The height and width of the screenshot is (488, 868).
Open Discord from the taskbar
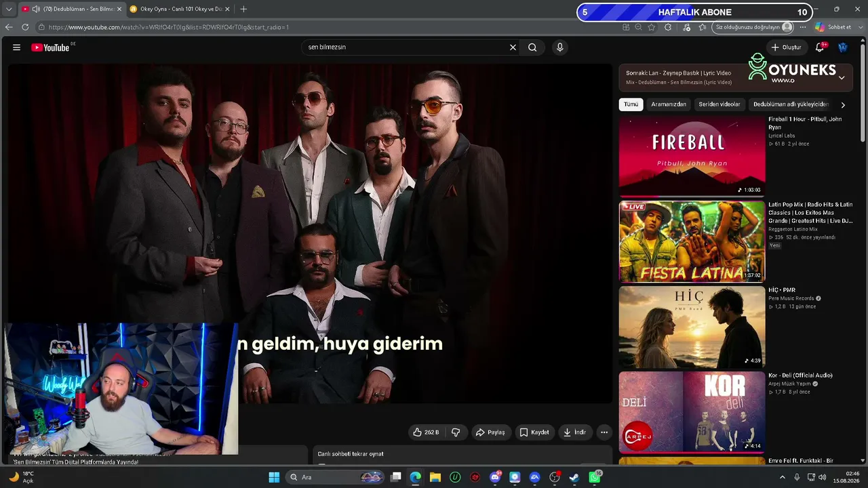pyautogui.click(x=495, y=477)
